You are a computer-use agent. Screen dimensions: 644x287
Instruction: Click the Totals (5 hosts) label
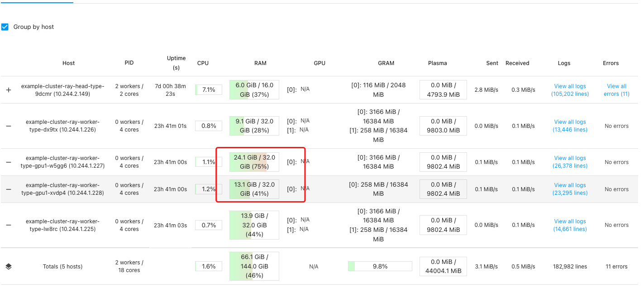pyautogui.click(x=62, y=267)
